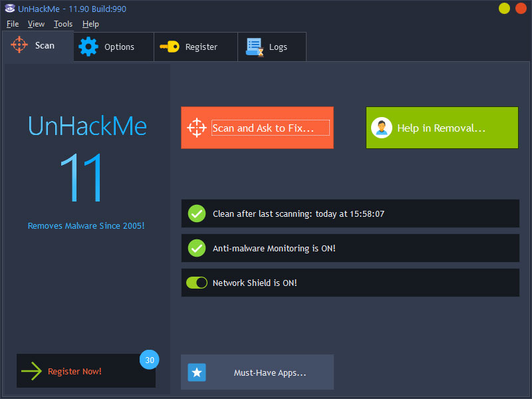
Task: Click the Logs document icon
Action: 255,47
